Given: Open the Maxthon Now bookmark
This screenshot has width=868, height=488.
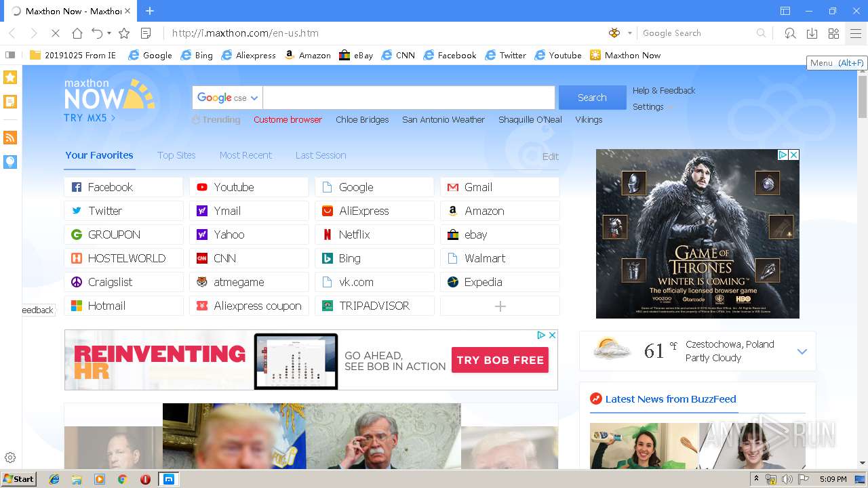Looking at the screenshot, I should pos(625,55).
